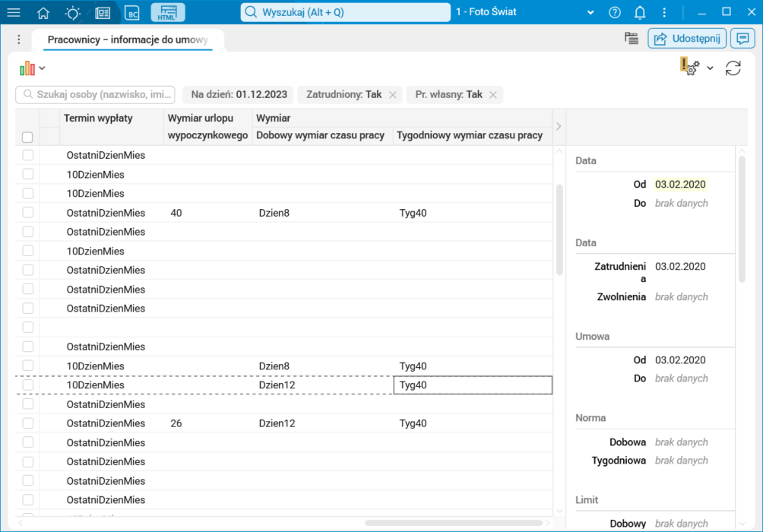Open the three-dot tab options menu
Image resolution: width=763 pixels, height=532 pixels.
pyautogui.click(x=19, y=40)
